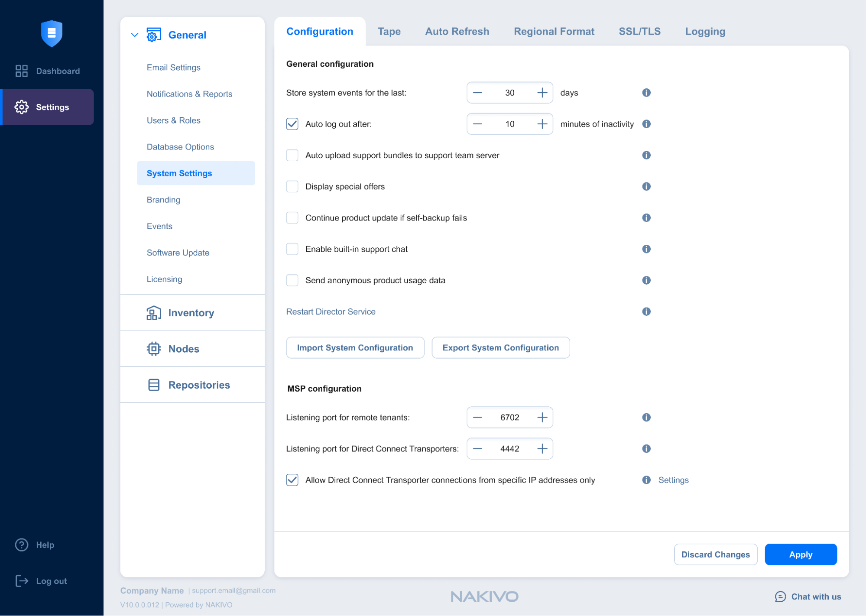Viewport: 866px width, 616px height.
Task: Expand the Repositories section
Action: click(199, 385)
